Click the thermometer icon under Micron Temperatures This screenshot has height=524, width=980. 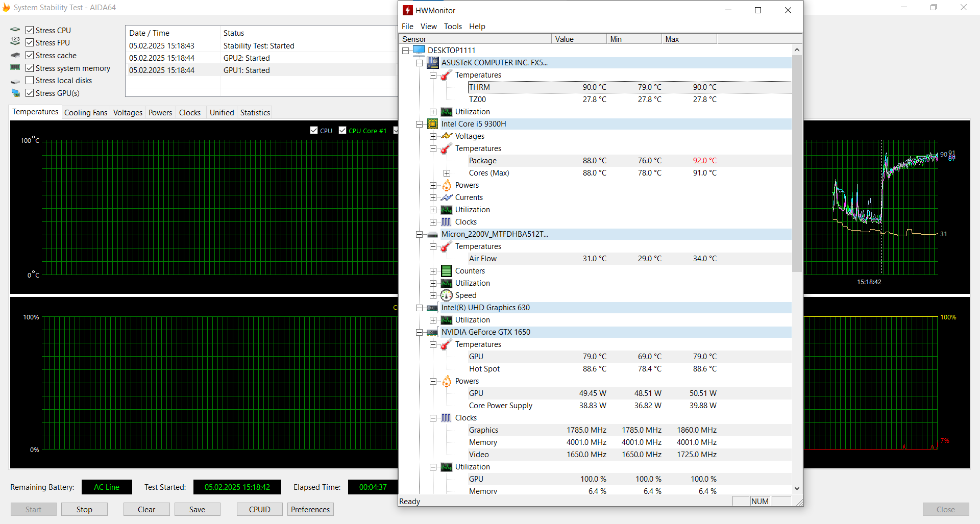[446, 246]
